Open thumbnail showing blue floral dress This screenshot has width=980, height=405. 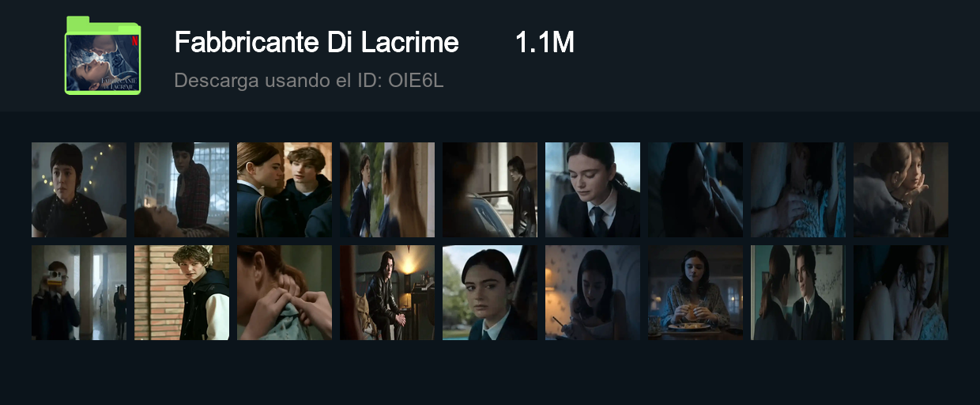[798, 190]
